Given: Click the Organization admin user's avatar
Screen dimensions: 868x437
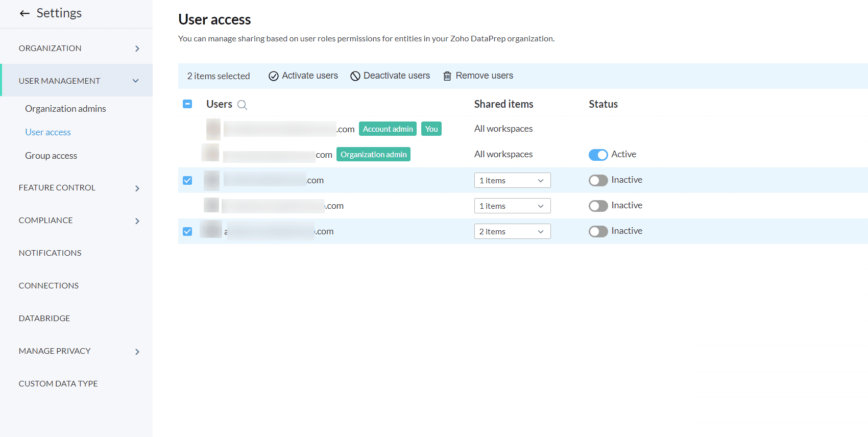Looking at the screenshot, I should point(210,153).
